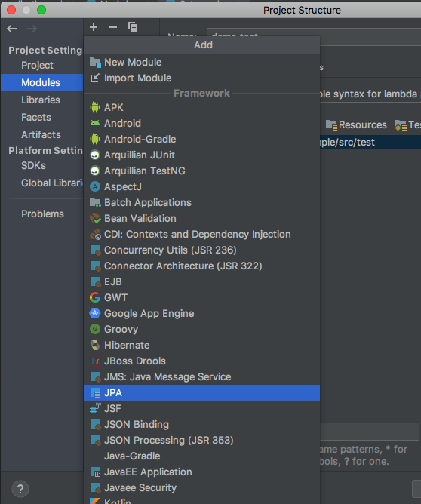
Task: Select Javaee Security framework
Action: pyautogui.click(x=201, y=487)
